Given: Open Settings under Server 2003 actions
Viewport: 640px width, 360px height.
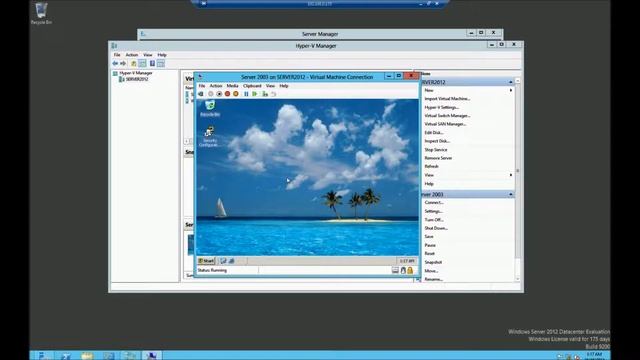Looking at the screenshot, I should click(x=433, y=211).
